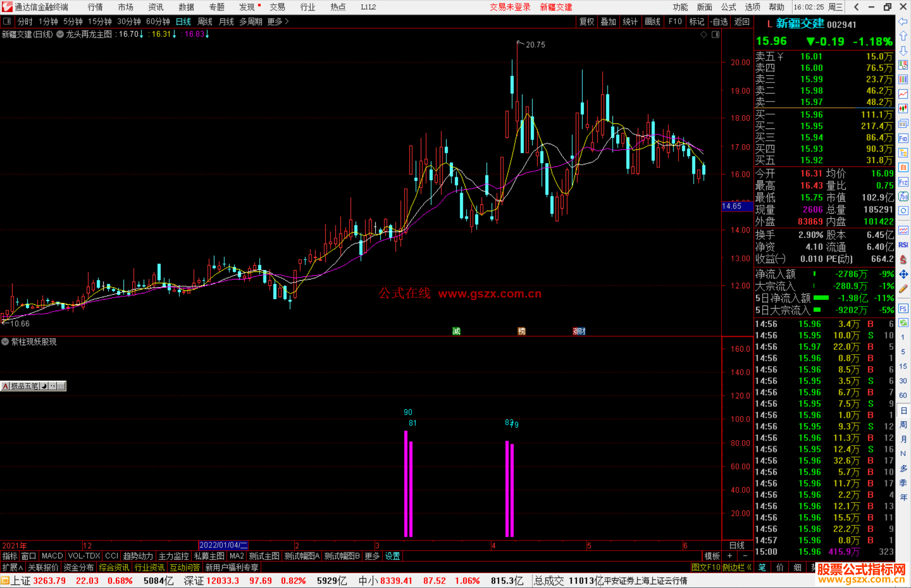This screenshot has height=588, width=911.
Task: Click the 返回 back button
Action: pos(742,21)
